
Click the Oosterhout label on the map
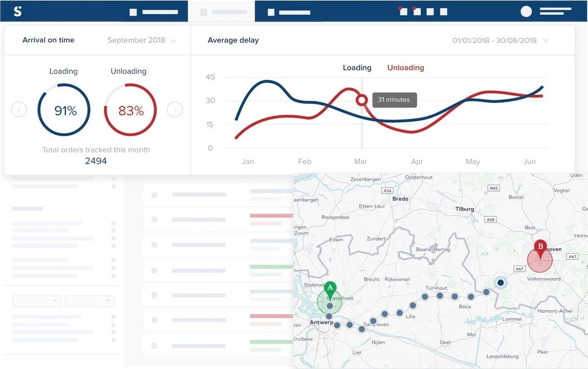click(419, 178)
